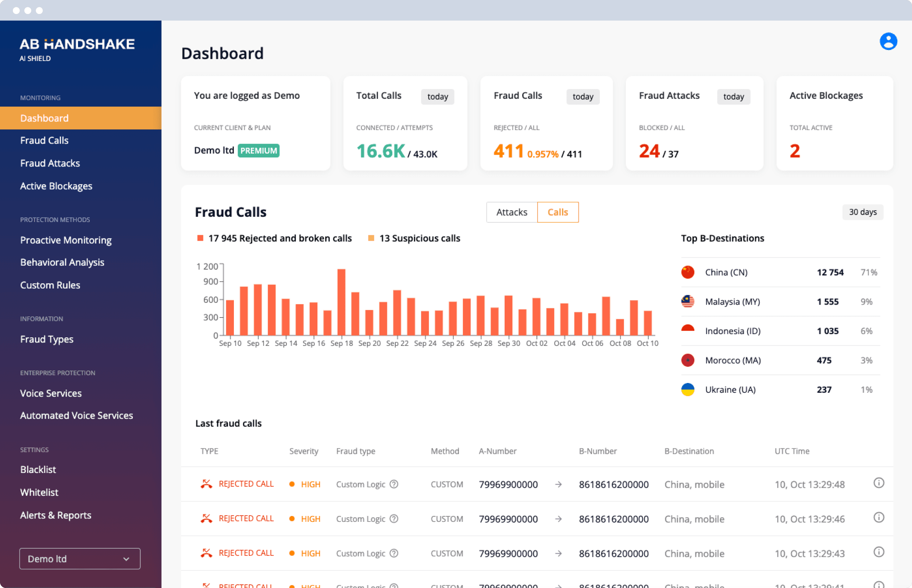
Task: Change Total Calls today period
Action: click(438, 97)
